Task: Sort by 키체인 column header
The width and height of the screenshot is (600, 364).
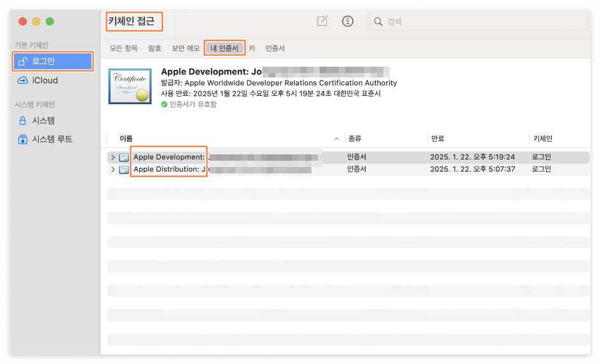Action: click(x=543, y=138)
